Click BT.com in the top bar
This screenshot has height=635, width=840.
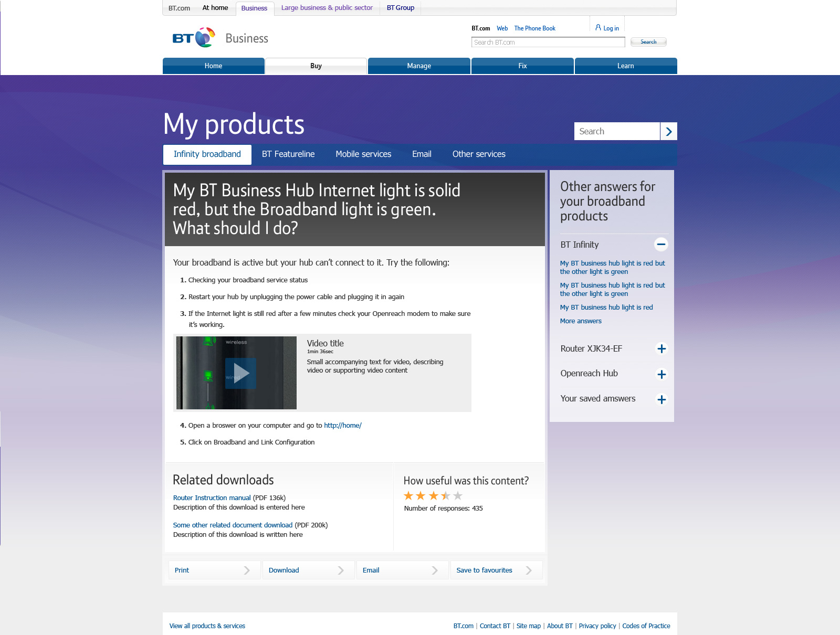(179, 8)
